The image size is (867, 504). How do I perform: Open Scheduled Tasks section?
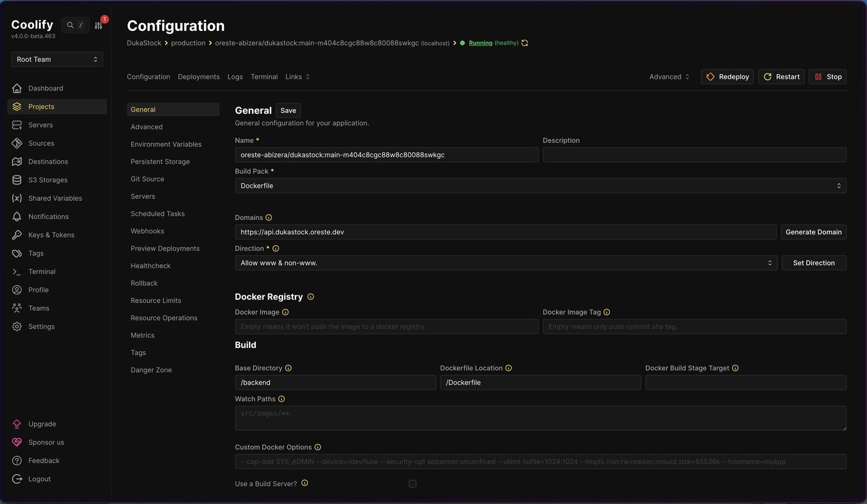tap(158, 214)
